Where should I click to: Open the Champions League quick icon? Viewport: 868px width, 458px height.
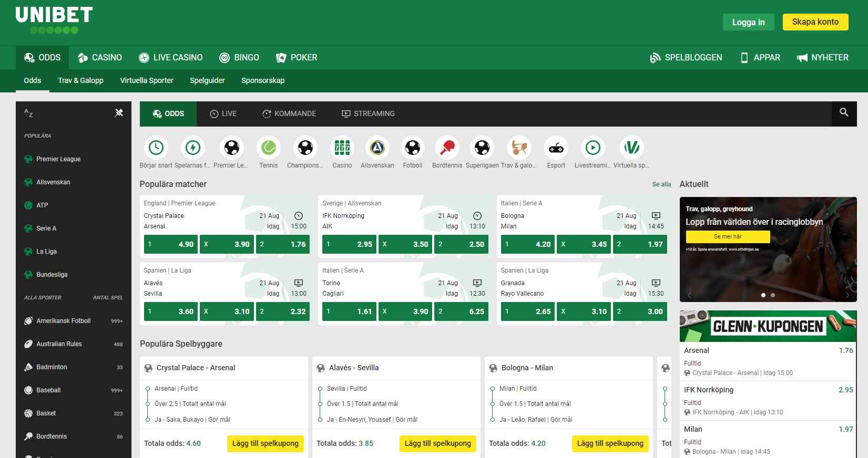pyautogui.click(x=305, y=148)
